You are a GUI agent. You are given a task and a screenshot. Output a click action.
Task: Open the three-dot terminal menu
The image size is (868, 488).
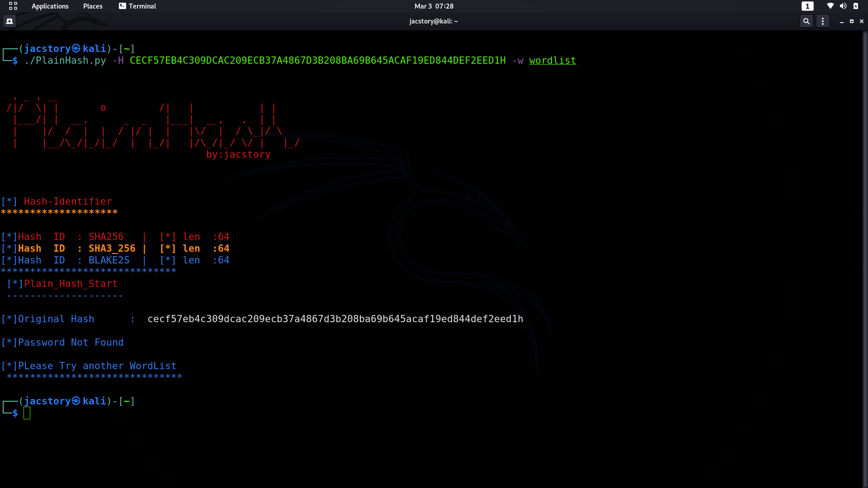click(x=823, y=21)
